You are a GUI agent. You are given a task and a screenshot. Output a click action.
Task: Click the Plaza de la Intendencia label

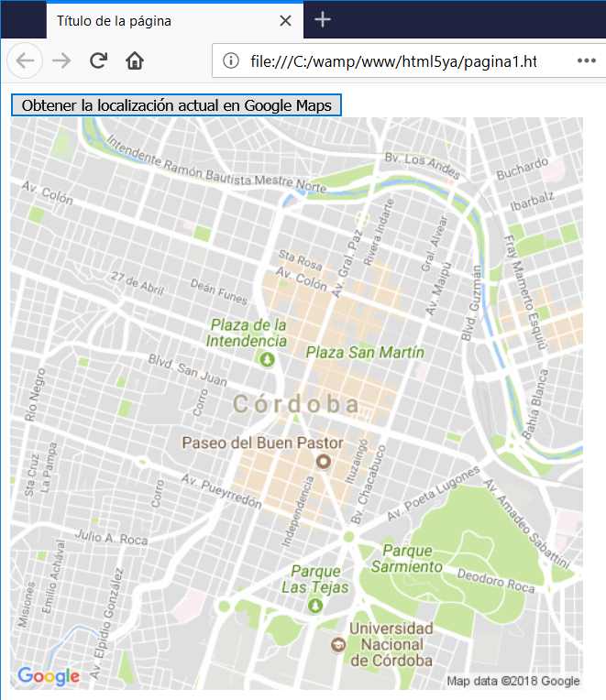click(247, 333)
